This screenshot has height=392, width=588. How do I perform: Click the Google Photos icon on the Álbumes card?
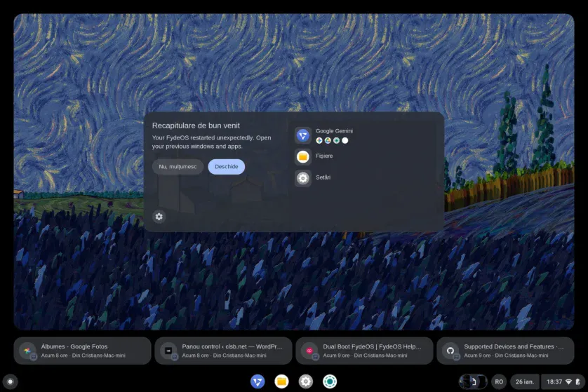pos(27,351)
